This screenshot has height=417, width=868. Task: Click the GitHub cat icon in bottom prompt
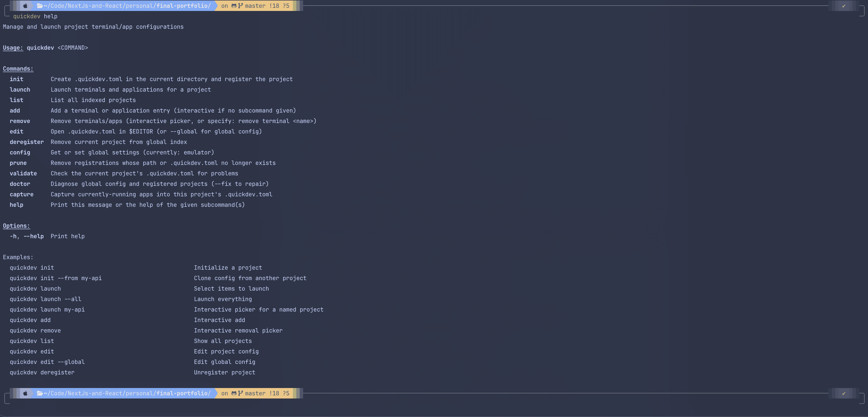click(234, 393)
